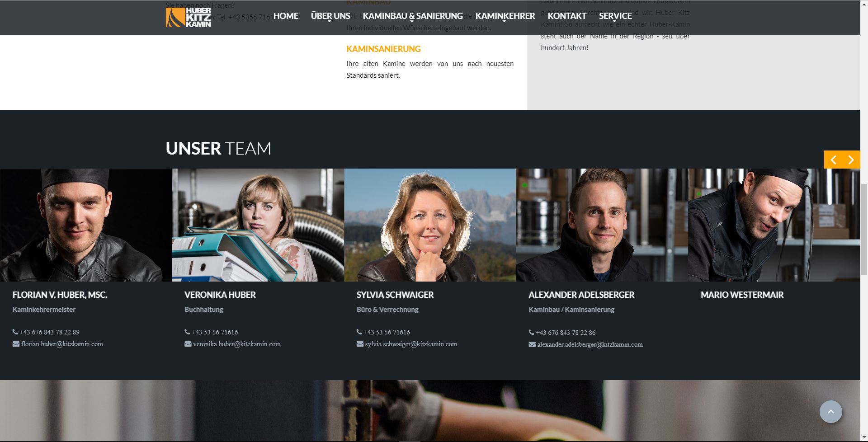Click phone icon beside Sylvia Schwaiger's number
868x442 pixels.
[359, 332]
